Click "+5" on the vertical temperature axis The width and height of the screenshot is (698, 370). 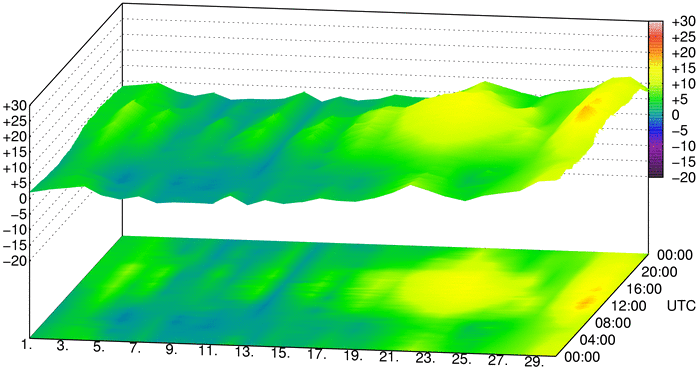pyautogui.click(x=19, y=183)
